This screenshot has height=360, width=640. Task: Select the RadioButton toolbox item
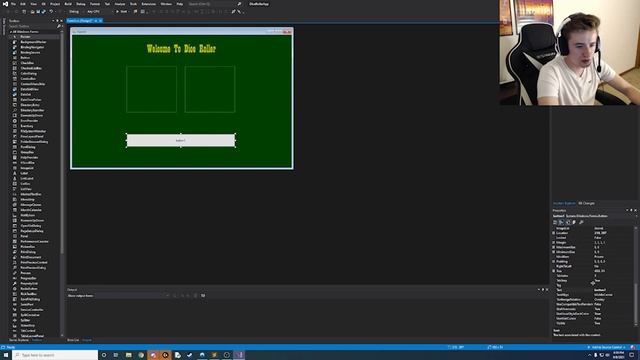[x=29, y=289]
